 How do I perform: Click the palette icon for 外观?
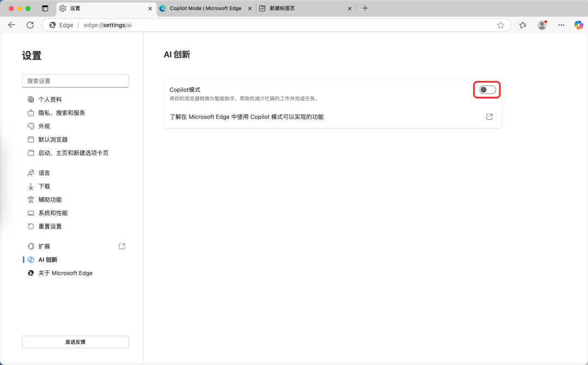pos(30,126)
